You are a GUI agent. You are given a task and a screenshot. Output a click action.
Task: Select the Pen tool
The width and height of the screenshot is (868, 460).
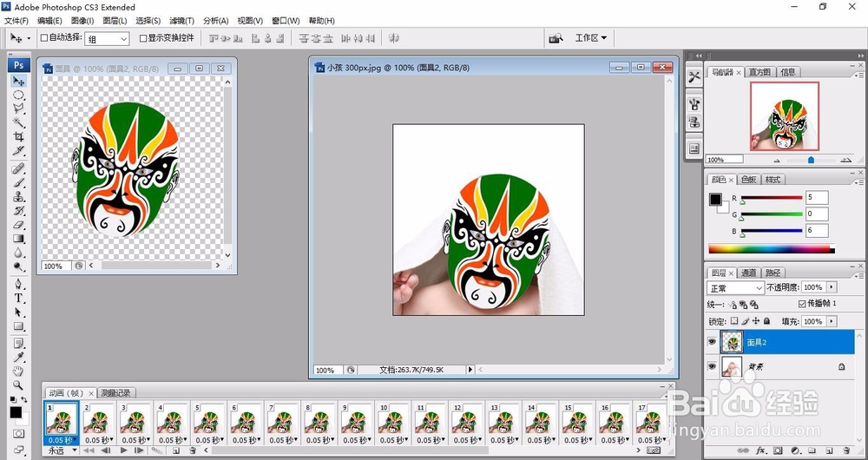point(18,284)
